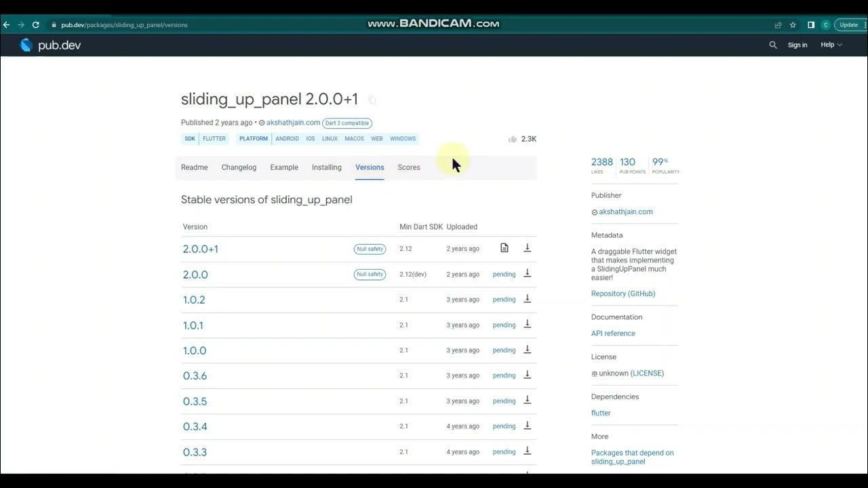Open the browser side panel icon
868x488 pixels.
[810, 24]
